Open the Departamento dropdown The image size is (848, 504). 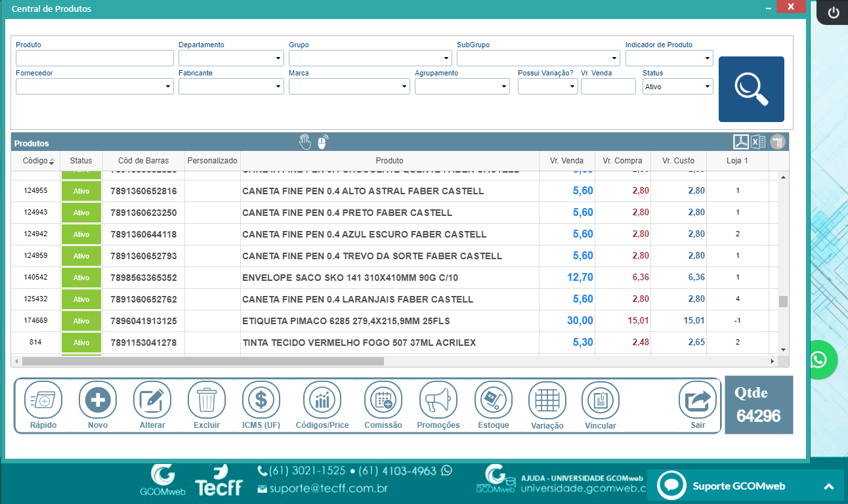pyautogui.click(x=231, y=58)
